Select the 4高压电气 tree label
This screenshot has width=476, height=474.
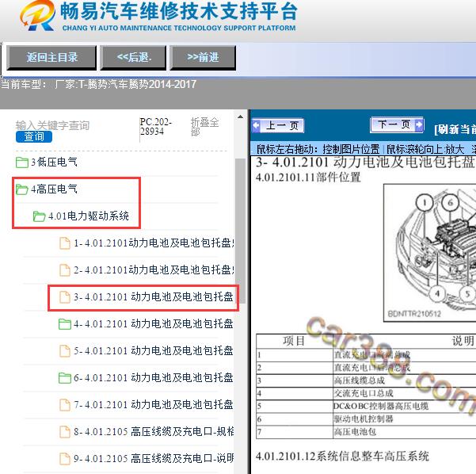click(x=54, y=189)
